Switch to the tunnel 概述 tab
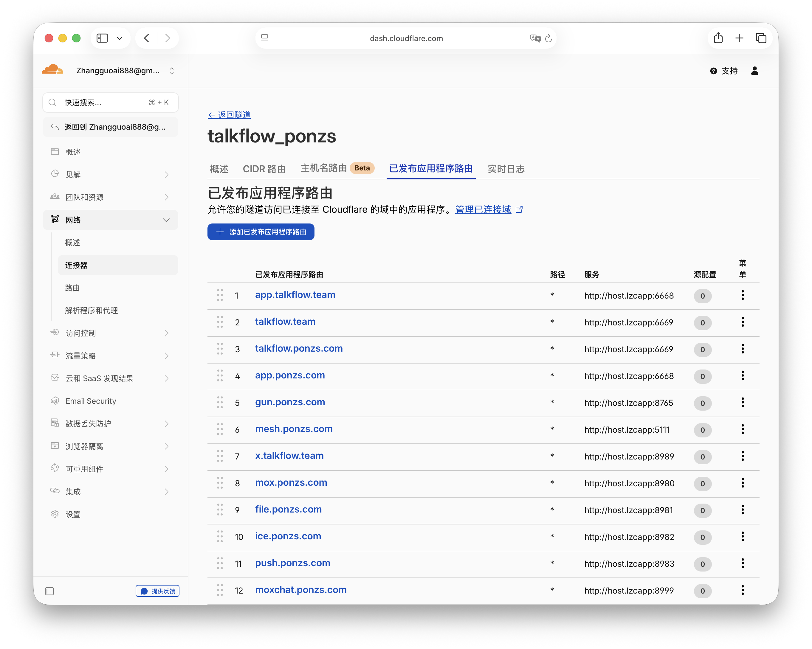The height and width of the screenshot is (649, 812). [219, 169]
